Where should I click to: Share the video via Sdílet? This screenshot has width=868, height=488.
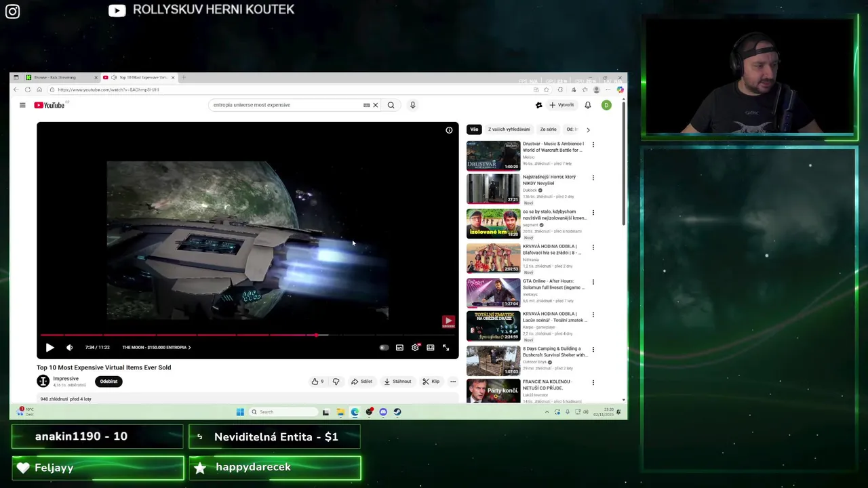click(361, 382)
